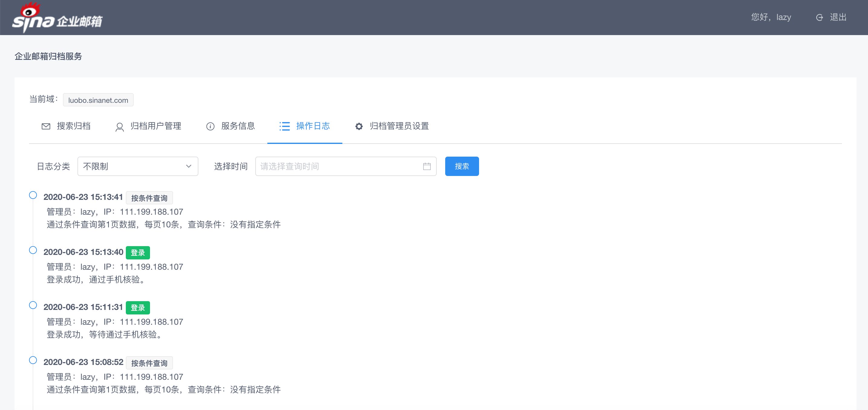Click the gear icon for 归档管理员设置

pos(359,126)
